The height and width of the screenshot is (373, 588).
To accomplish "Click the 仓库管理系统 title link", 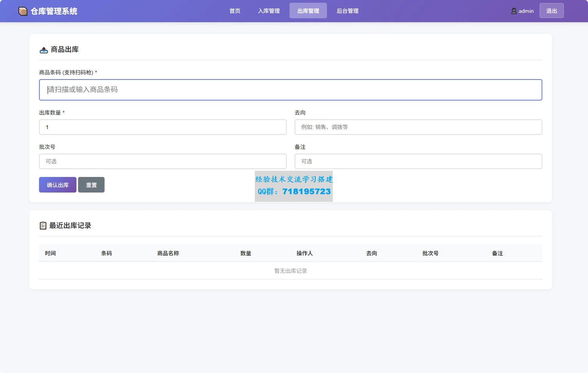I will (54, 11).
